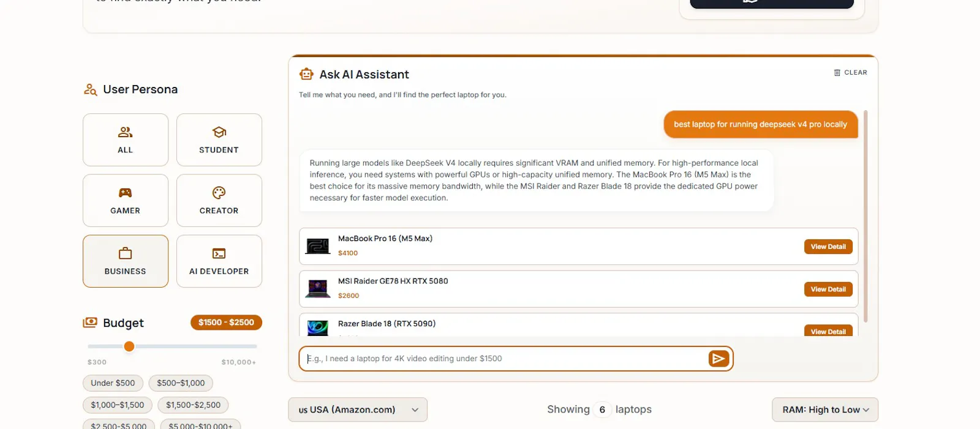Choose the GAMER persona card
The height and width of the screenshot is (429, 980).
pyautogui.click(x=126, y=201)
